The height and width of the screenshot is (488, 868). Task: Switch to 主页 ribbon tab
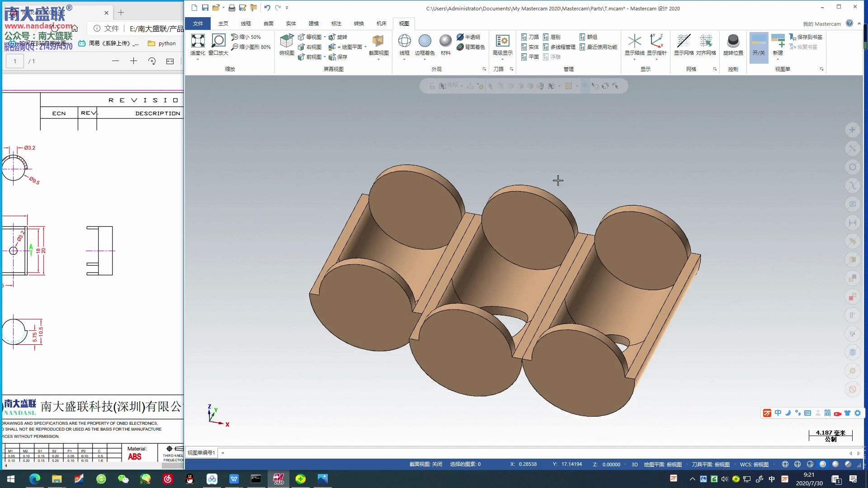[223, 23]
